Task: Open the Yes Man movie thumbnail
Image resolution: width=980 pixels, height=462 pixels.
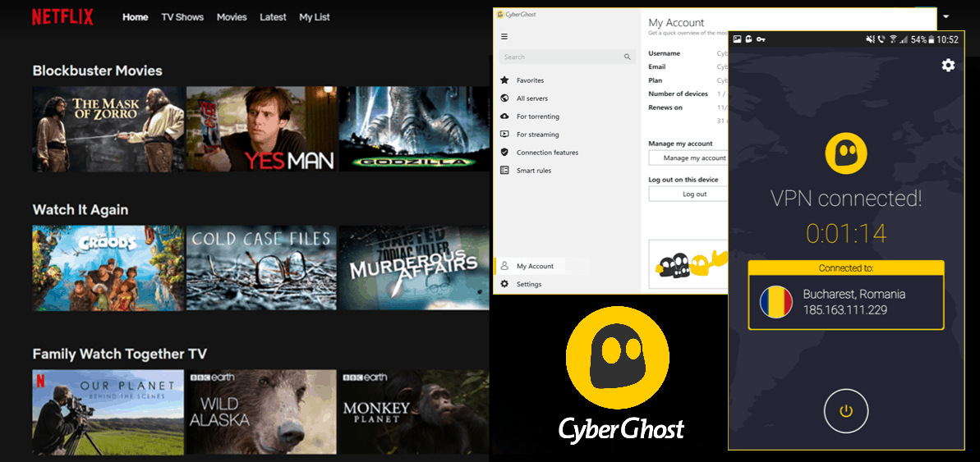Action: [x=261, y=129]
